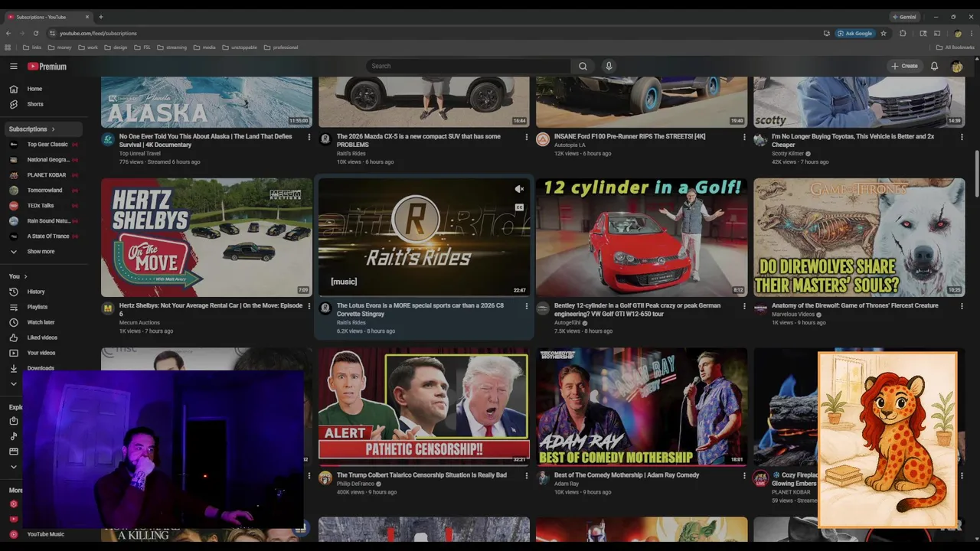
Task: Open Your videos in sidebar
Action: [x=44, y=353]
